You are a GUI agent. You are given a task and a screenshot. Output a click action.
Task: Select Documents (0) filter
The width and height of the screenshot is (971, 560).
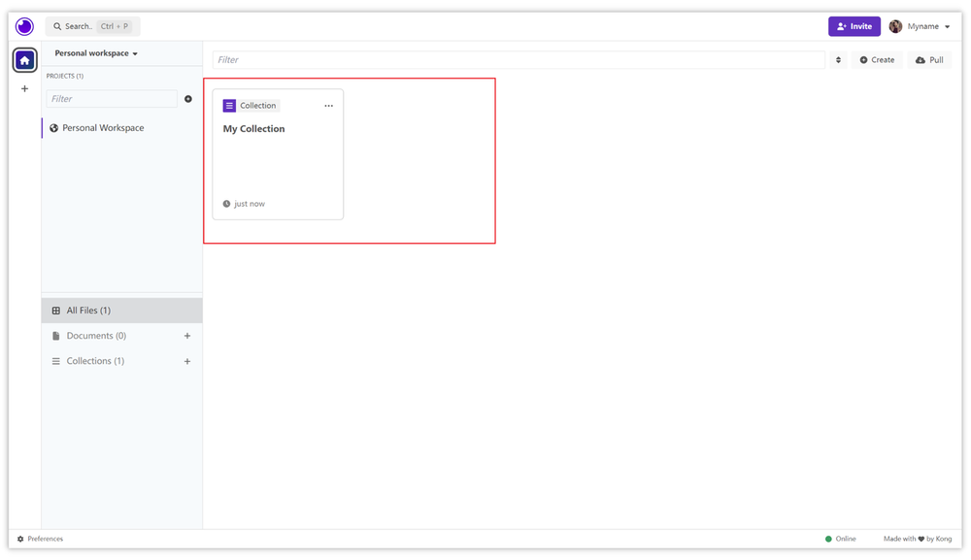[x=96, y=336]
